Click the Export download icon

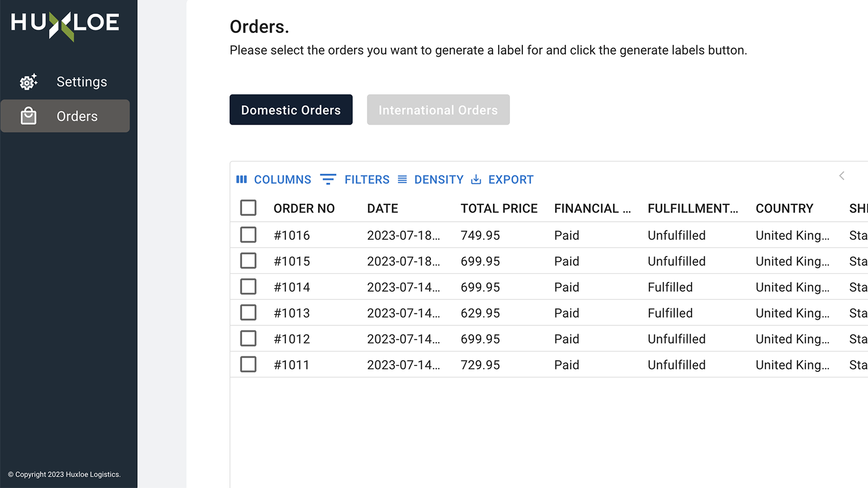[476, 179]
